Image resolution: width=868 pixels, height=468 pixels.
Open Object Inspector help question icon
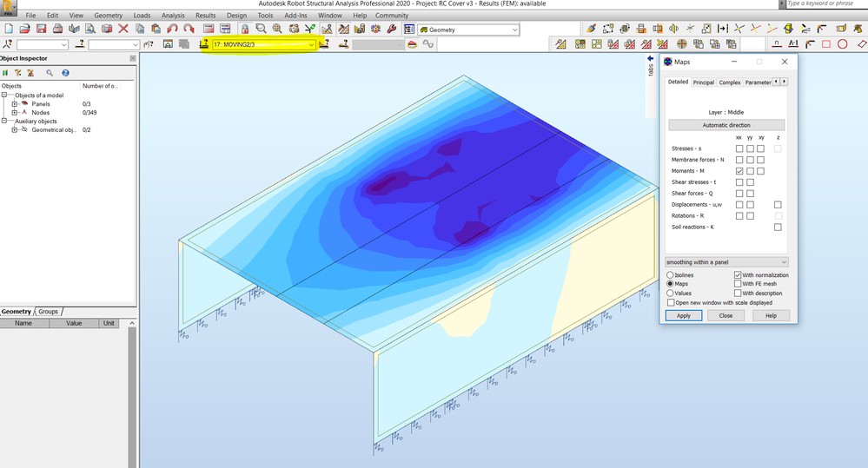(65, 72)
